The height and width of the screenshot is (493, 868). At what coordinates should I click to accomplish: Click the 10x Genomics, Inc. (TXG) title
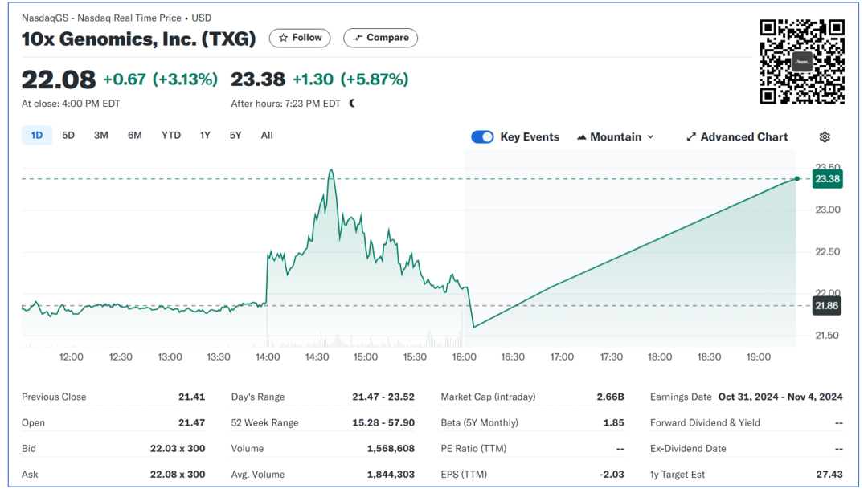pos(138,39)
